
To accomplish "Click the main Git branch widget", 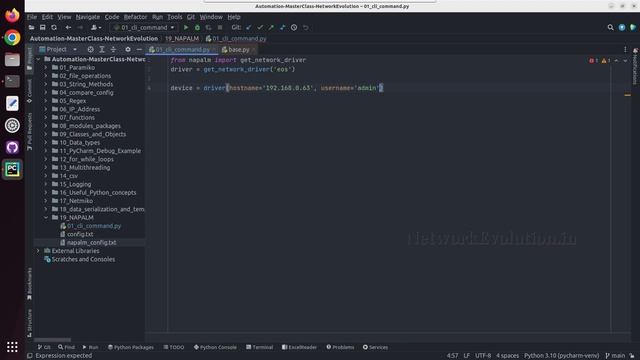I will 615,356.
